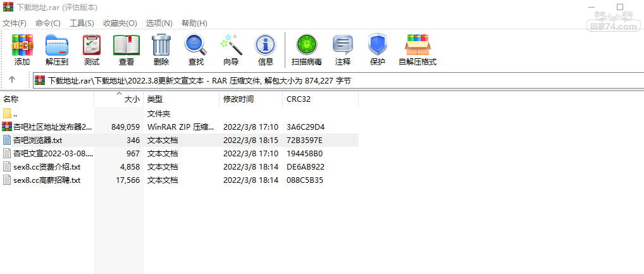Click CRC32 value 3A6C29D4
The width and height of the screenshot is (644, 274).
306,127
